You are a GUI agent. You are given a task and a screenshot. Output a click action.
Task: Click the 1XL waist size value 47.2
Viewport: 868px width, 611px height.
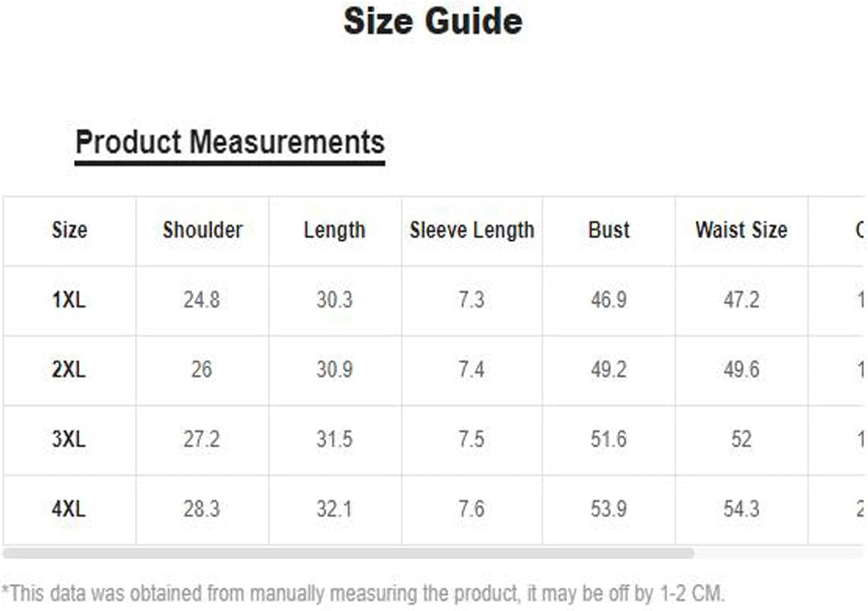[741, 300]
